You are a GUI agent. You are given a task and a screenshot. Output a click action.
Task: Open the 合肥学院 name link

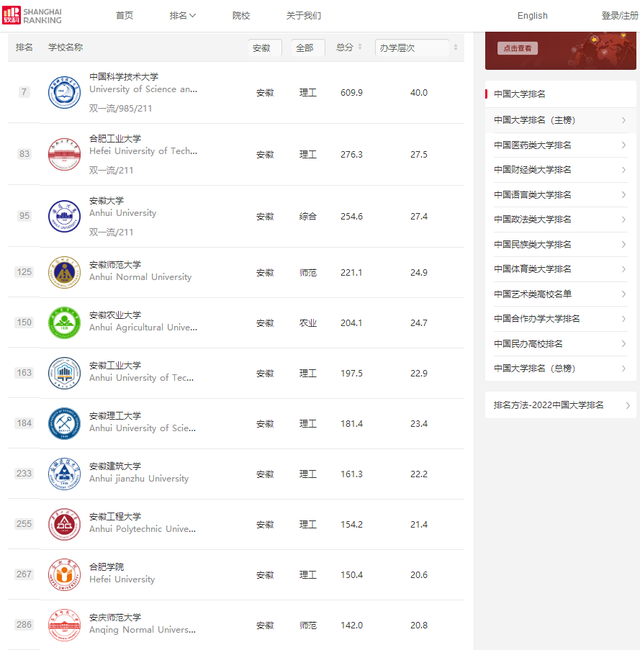coord(107,567)
